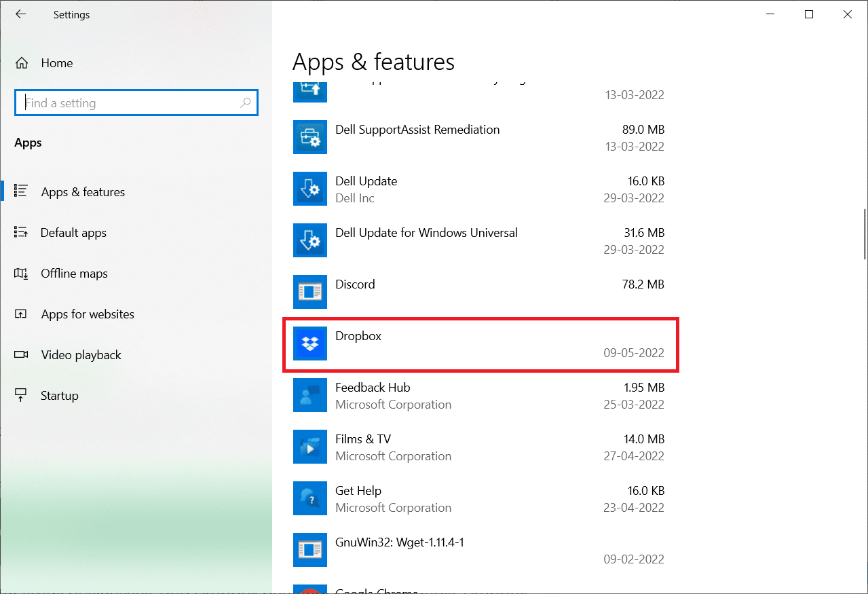Click Dell Update for Windows Universal size 31.6 MB
868x594 pixels.
(x=643, y=233)
